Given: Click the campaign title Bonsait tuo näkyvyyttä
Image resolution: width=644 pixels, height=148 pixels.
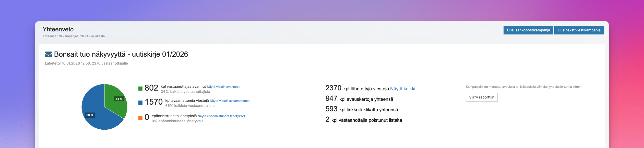Looking at the screenshot, I should 121,54.
